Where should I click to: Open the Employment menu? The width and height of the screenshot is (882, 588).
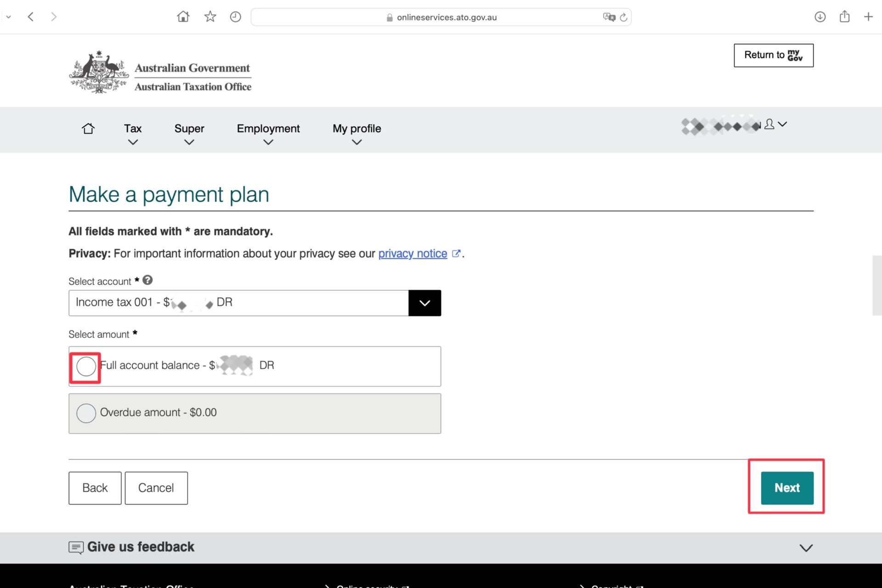coord(268,134)
